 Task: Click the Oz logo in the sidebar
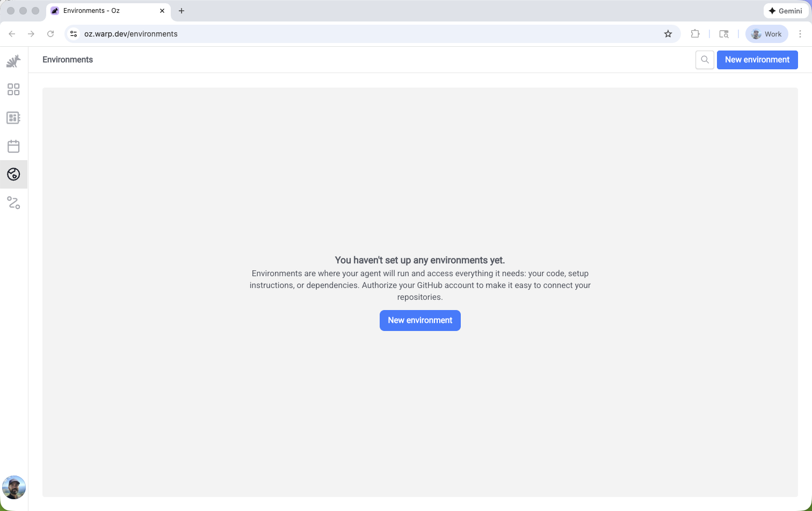[13, 61]
